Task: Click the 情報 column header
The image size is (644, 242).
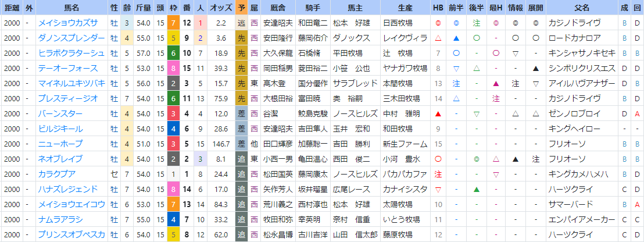Action: pos(516,8)
